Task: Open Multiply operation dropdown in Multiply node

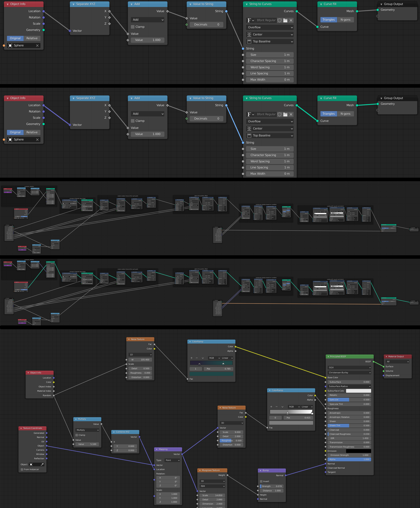Action: pyautogui.click(x=87, y=430)
